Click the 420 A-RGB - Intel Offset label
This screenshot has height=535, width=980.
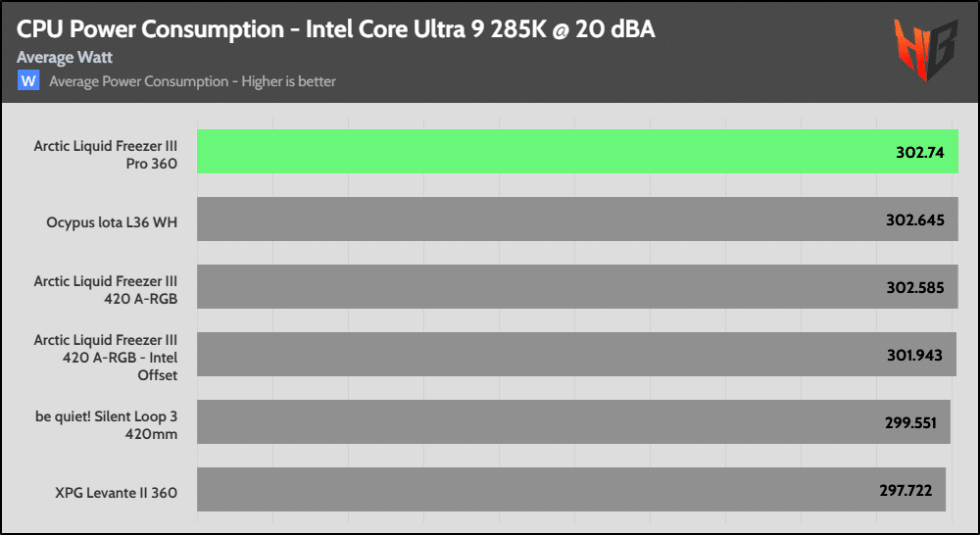[x=106, y=357]
